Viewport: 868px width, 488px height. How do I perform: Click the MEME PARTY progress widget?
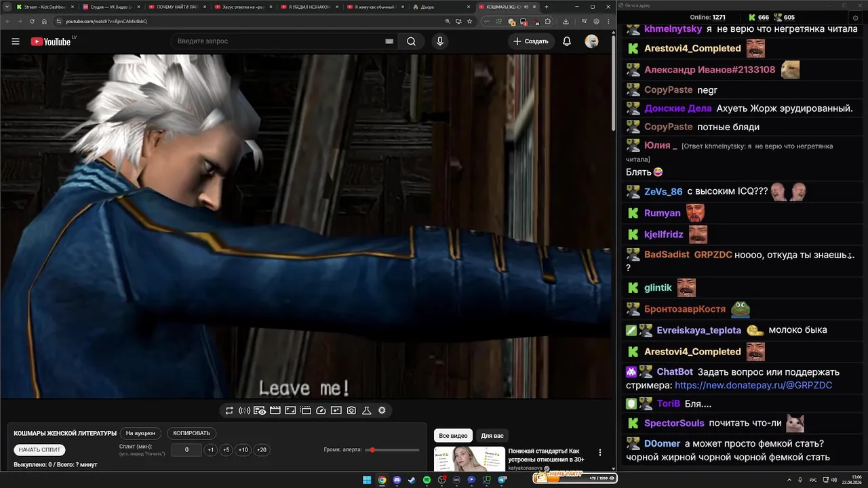(x=575, y=478)
